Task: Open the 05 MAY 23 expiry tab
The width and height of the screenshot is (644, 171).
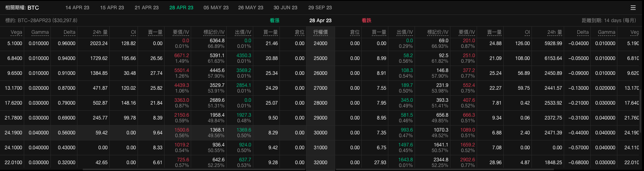Action: 216,8
